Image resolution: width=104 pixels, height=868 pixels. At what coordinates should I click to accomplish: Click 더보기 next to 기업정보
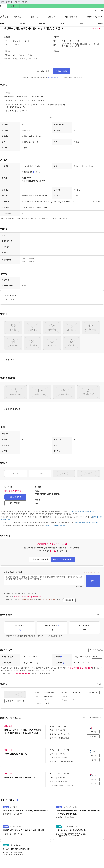click(x=100, y=684)
